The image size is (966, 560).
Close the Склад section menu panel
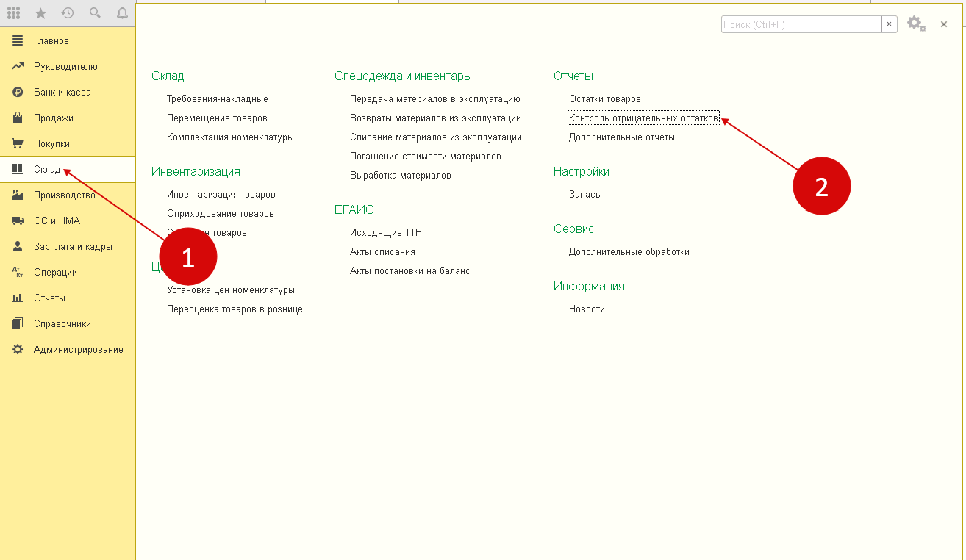coord(944,24)
